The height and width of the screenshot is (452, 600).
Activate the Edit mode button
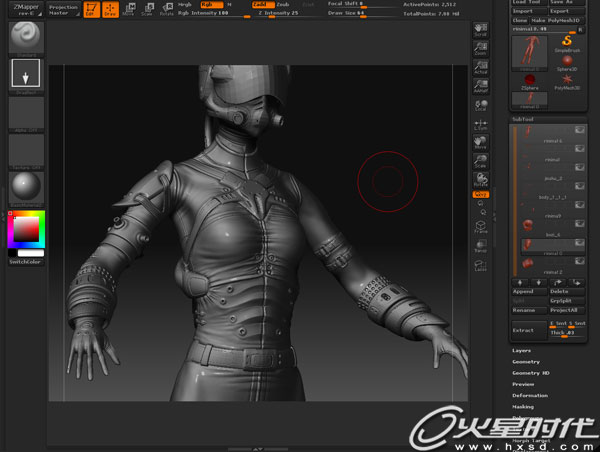point(92,10)
